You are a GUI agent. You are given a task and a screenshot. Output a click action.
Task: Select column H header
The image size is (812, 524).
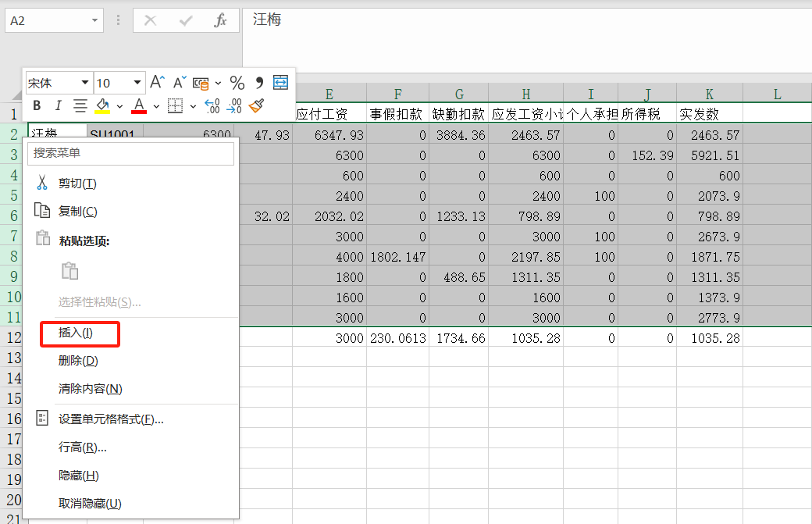point(526,94)
